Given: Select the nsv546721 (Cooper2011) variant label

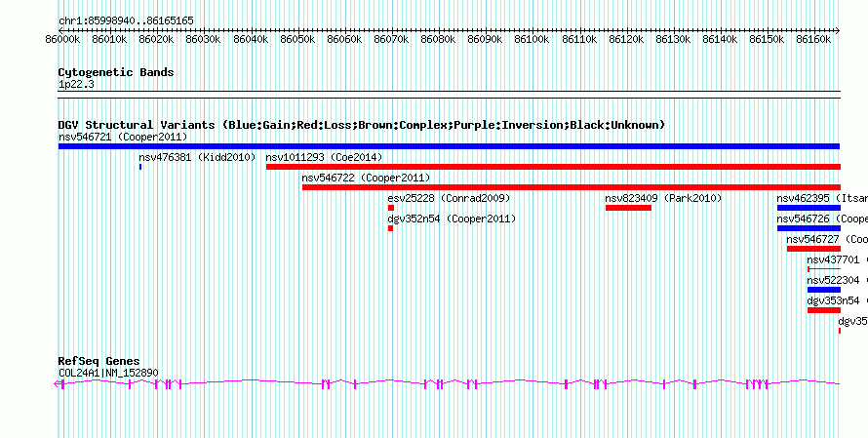Looking at the screenshot, I should tap(123, 137).
